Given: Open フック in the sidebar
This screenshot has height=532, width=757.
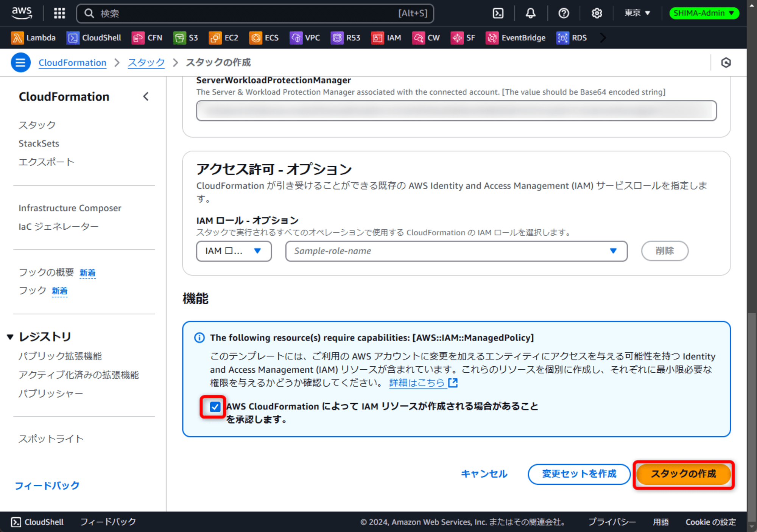Looking at the screenshot, I should click(32, 291).
